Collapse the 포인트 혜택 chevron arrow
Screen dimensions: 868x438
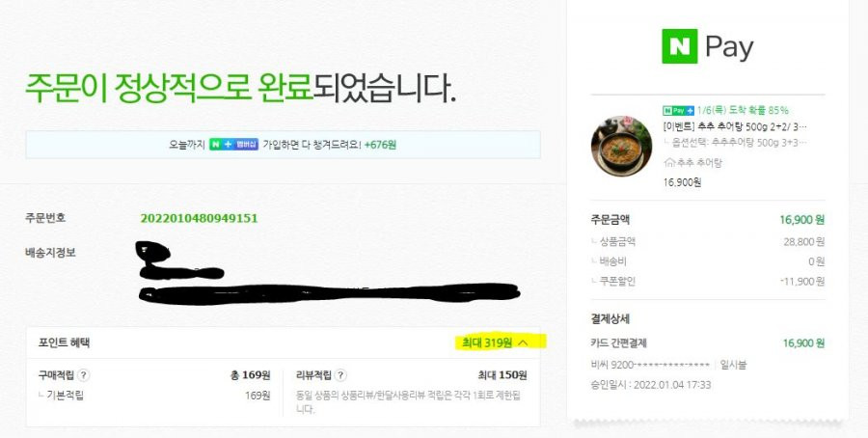click(523, 342)
